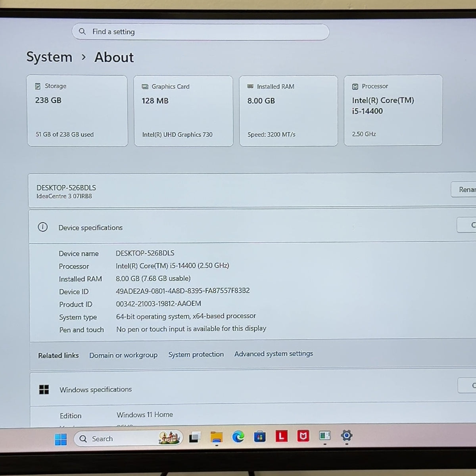Screen dimensions: 476x476
Task: Click the castle search highlight image
Action: (x=169, y=438)
